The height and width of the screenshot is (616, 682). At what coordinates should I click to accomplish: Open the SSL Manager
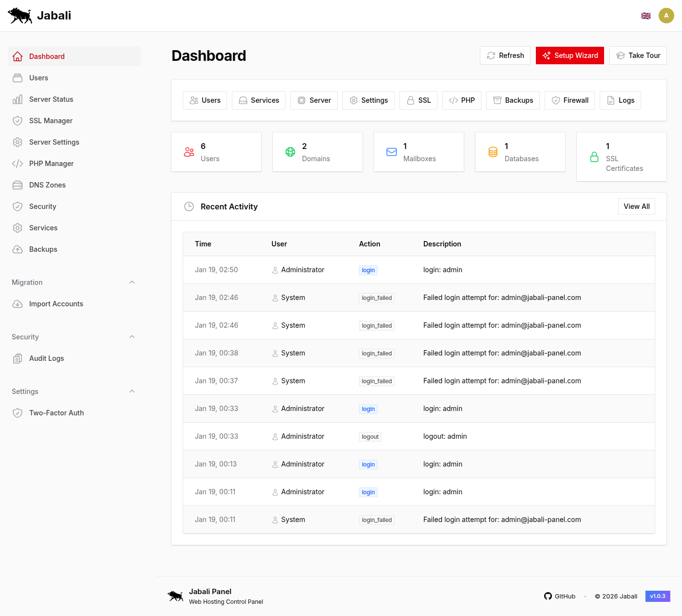(51, 121)
